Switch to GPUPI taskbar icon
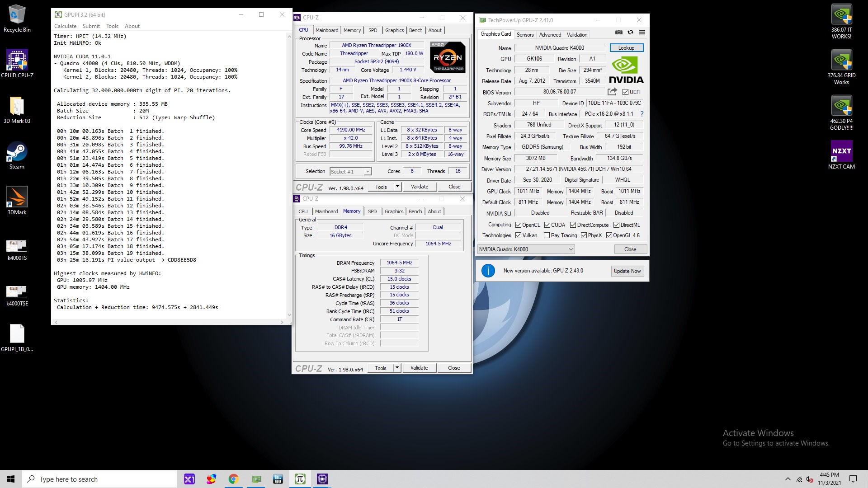This screenshot has width=868, height=488. 300,479
